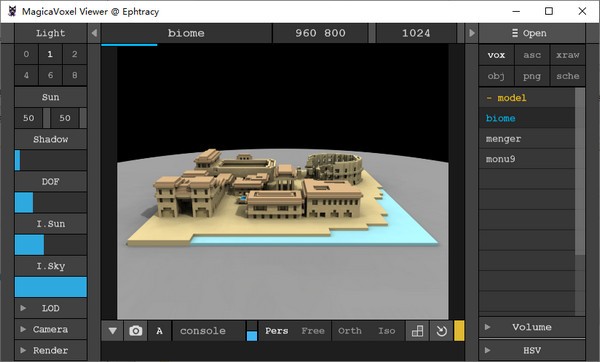Screen dimensions: 600x362
Task: Click the first Sun angle value 50
Action: [x=29, y=118]
